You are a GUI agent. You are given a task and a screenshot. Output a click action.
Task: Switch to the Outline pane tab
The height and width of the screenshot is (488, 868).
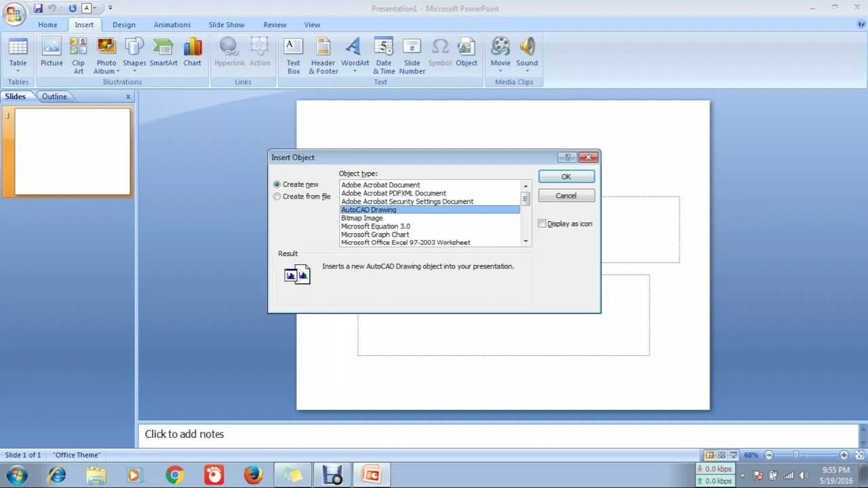click(x=54, y=96)
